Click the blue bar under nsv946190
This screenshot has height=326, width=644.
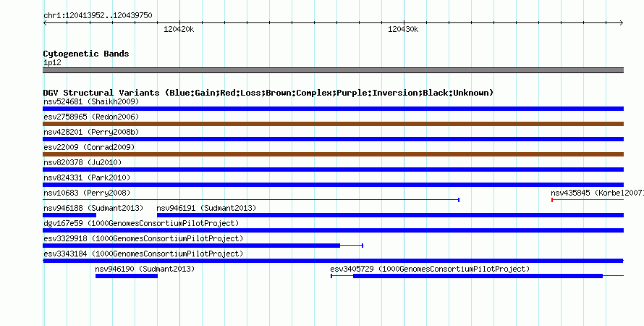click(127, 276)
